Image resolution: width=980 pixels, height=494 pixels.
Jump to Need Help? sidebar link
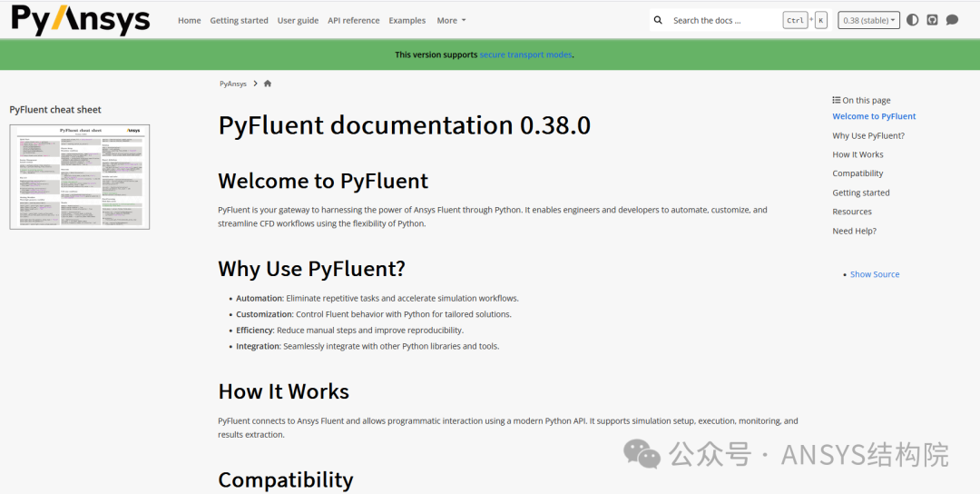click(x=855, y=231)
